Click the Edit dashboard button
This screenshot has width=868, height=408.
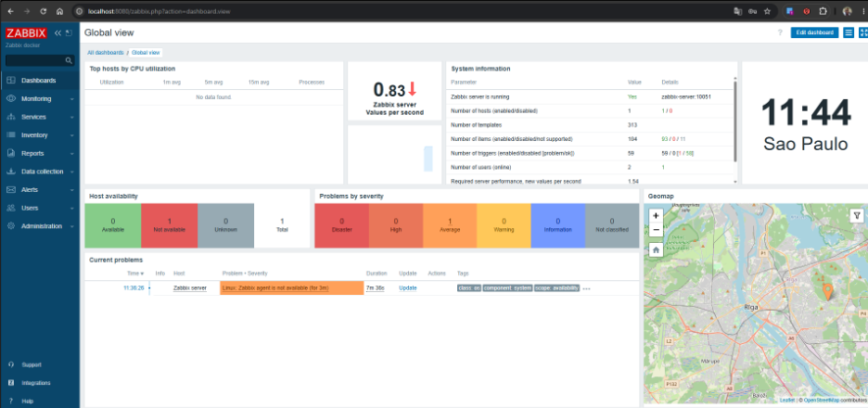coord(814,32)
